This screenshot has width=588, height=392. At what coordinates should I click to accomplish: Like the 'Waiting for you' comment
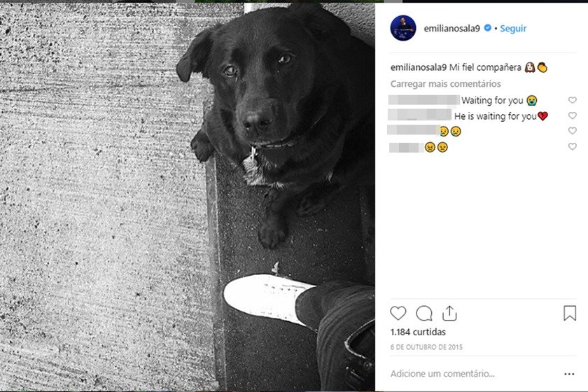[573, 100]
